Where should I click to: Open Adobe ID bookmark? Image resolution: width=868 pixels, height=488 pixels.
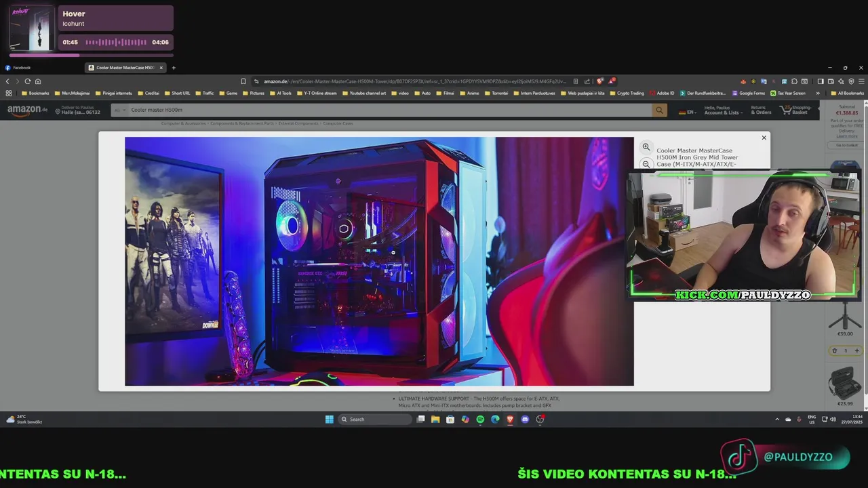[x=662, y=93]
